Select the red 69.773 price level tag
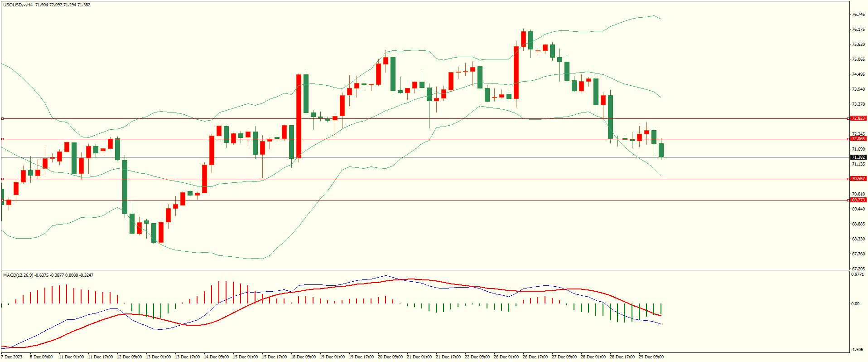The image size is (868, 362). pyautogui.click(x=858, y=200)
